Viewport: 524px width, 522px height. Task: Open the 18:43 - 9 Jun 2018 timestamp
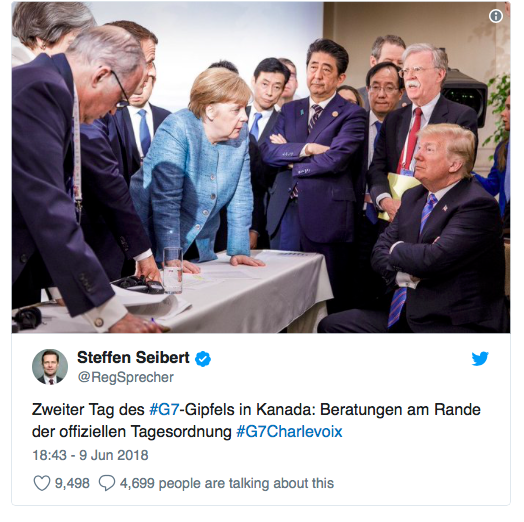pos(90,455)
